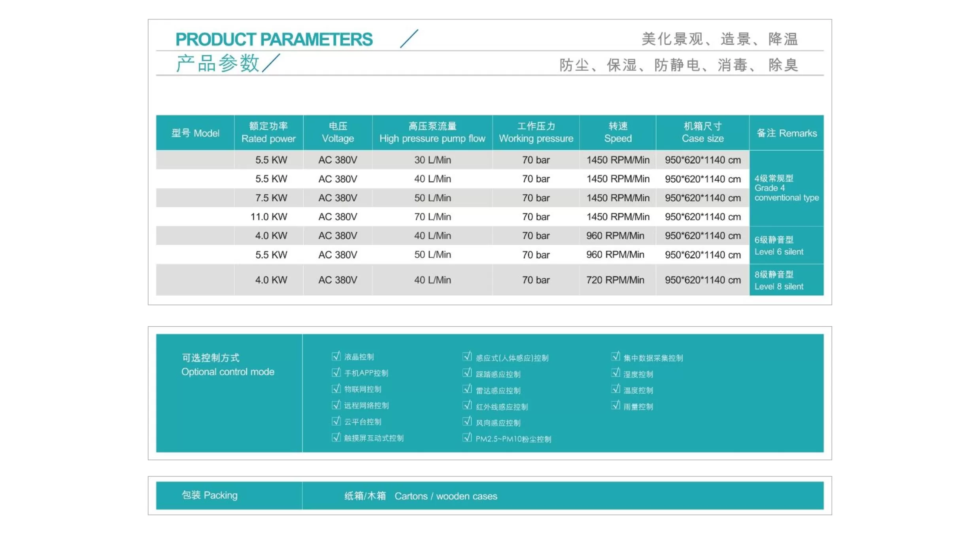This screenshot has height=548, width=980.
Task: Toggle the 液晶控制 checkbox
Action: 336,356
